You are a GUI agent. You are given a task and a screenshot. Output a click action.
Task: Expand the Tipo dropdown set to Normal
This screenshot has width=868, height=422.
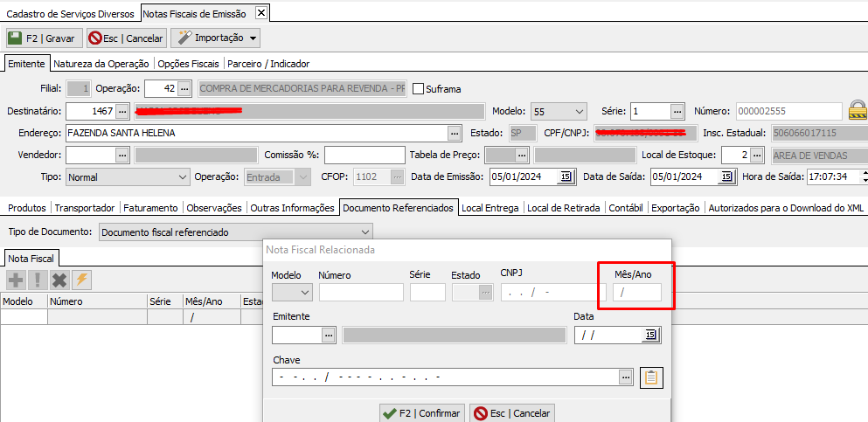pyautogui.click(x=182, y=176)
